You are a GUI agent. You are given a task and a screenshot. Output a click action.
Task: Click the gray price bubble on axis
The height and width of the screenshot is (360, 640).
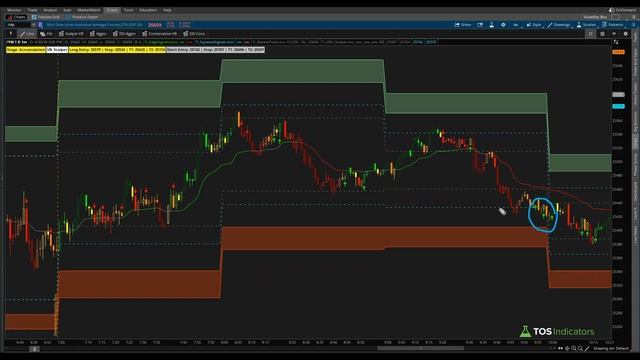[618, 95]
